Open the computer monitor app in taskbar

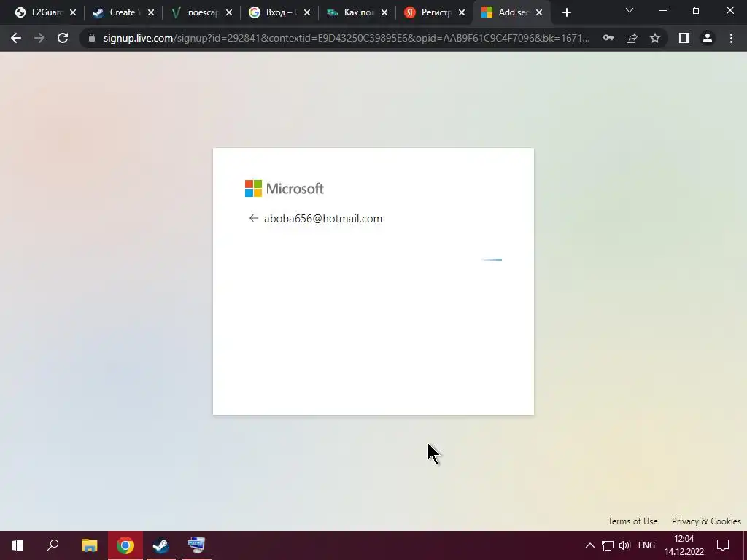click(197, 545)
